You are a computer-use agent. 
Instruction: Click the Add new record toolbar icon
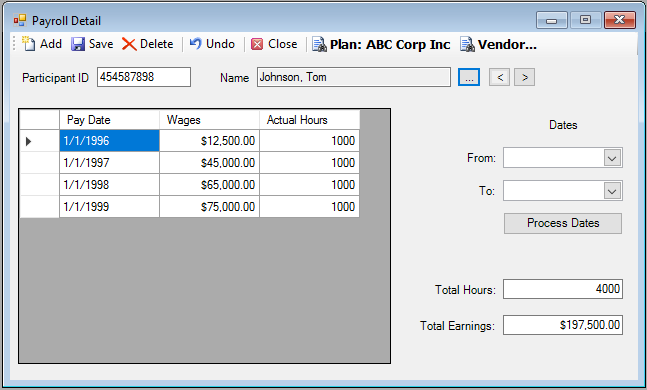tap(29, 44)
